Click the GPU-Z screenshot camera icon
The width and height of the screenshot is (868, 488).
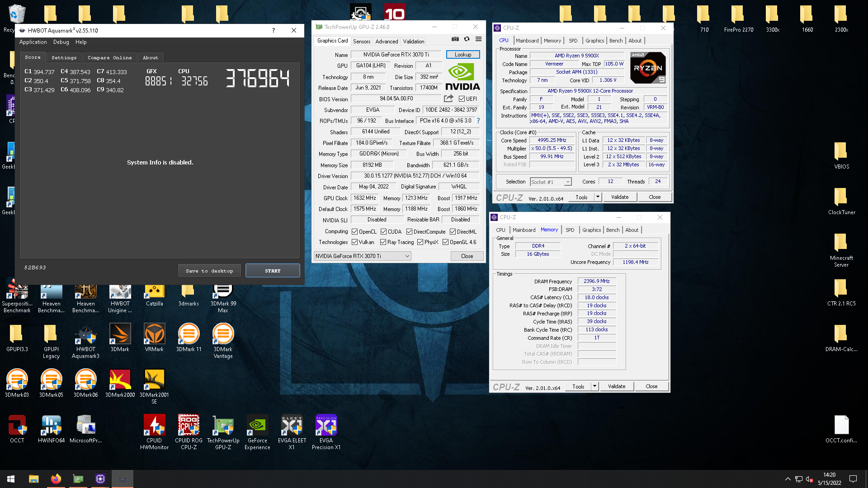click(x=455, y=39)
